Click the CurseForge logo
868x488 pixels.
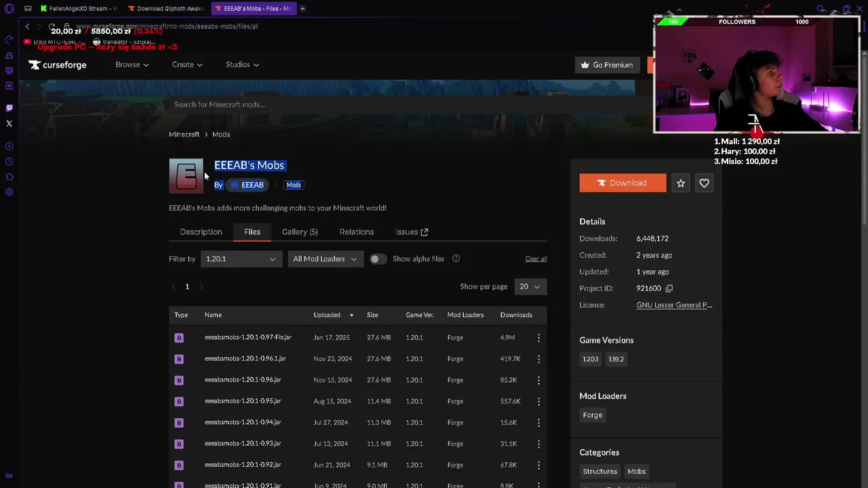(x=58, y=65)
